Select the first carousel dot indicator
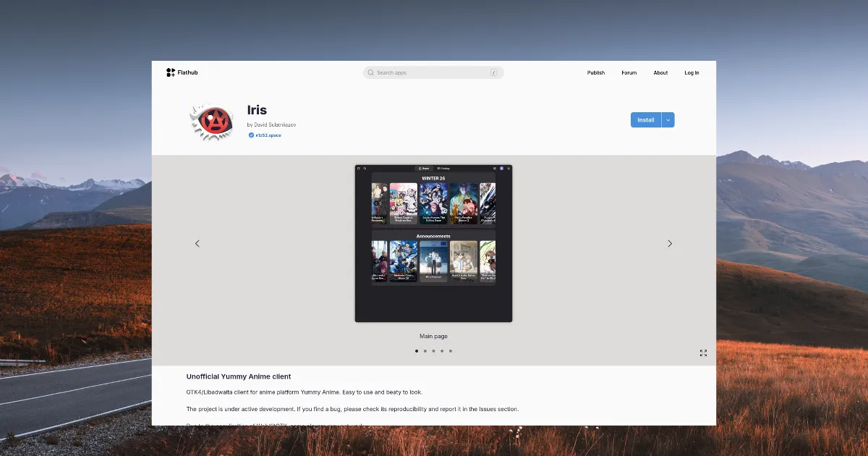 point(417,351)
